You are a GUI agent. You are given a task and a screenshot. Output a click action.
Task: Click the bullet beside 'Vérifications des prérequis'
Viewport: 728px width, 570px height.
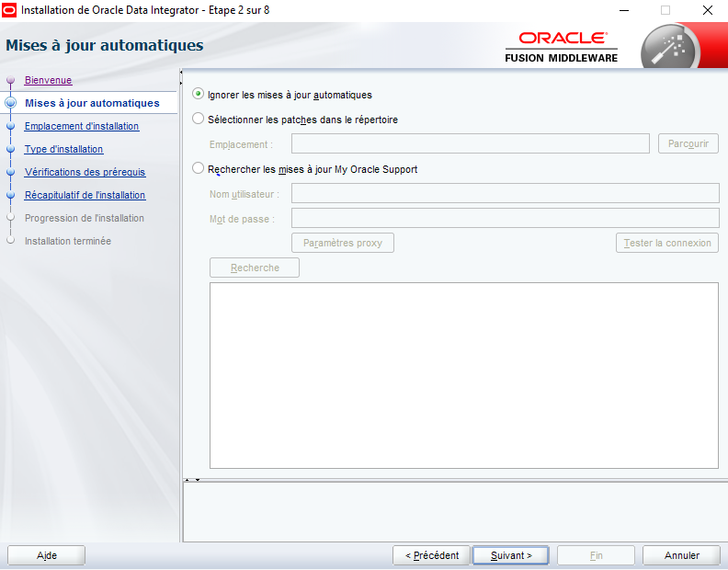click(11, 172)
